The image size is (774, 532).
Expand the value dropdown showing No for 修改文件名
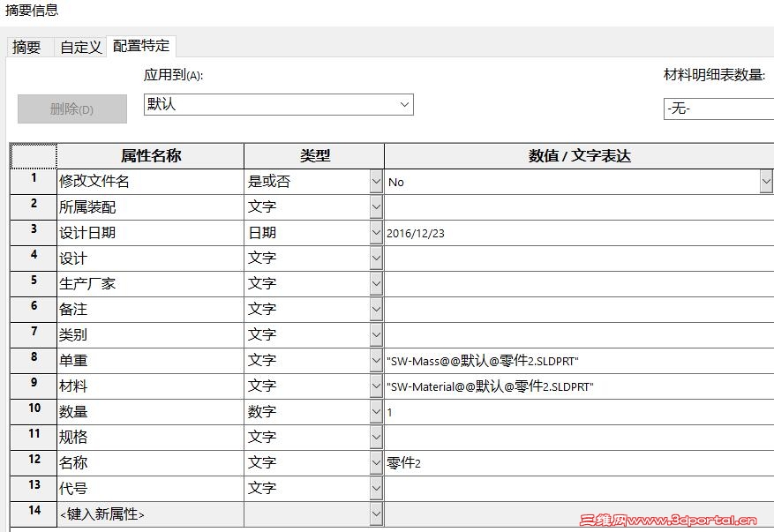coord(764,181)
